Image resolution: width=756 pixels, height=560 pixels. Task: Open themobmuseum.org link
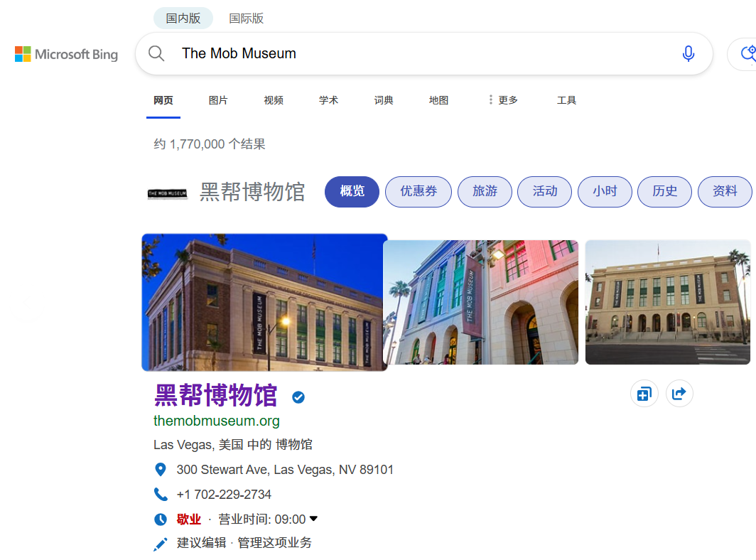tap(217, 421)
